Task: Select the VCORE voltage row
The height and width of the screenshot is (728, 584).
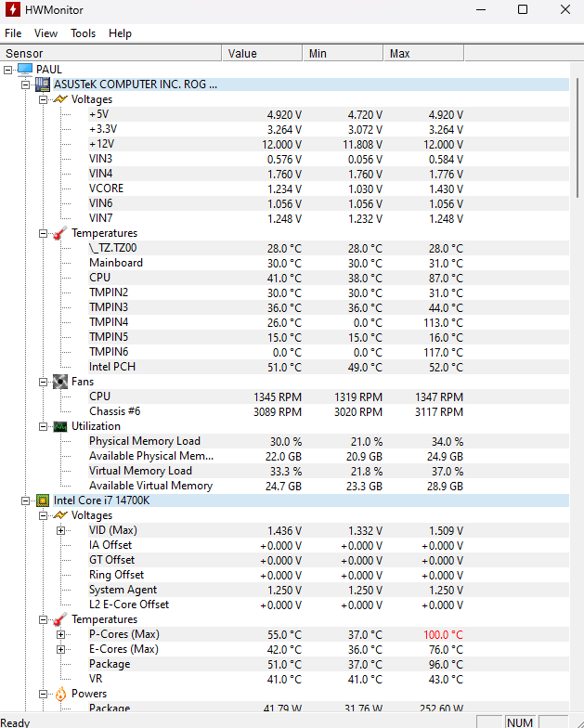Action: tap(329, 188)
